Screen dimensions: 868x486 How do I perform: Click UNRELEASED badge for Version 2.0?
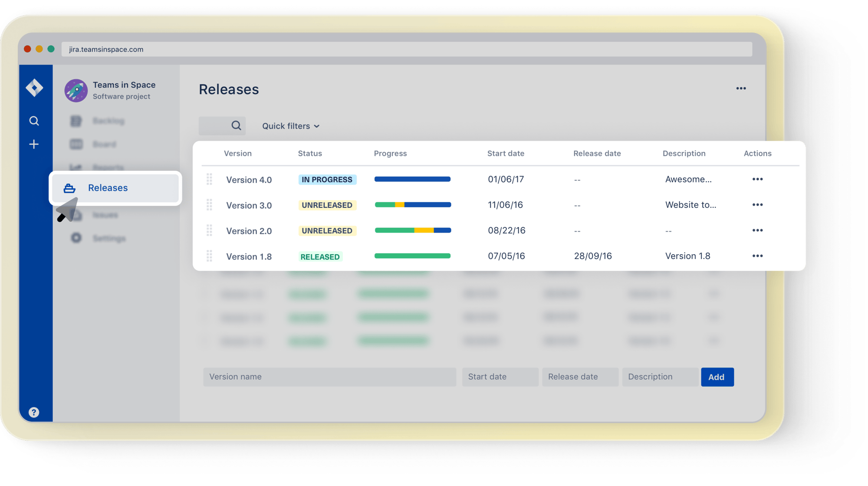click(327, 231)
